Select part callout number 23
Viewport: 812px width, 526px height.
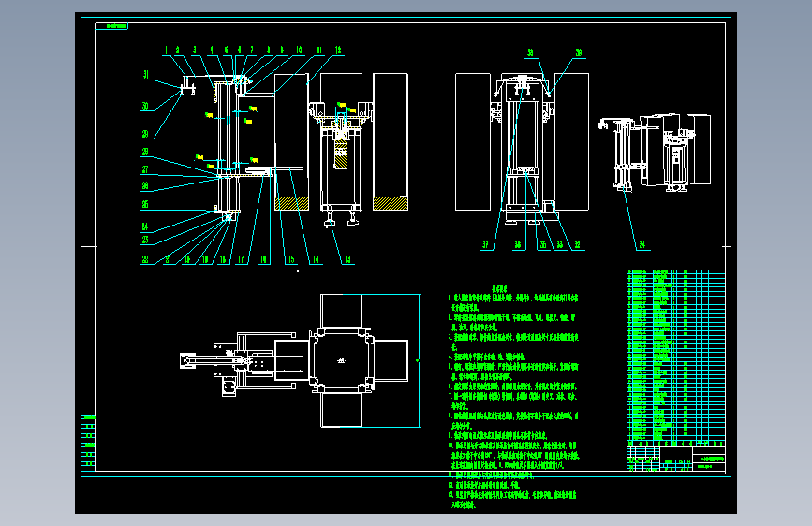[x=145, y=240]
